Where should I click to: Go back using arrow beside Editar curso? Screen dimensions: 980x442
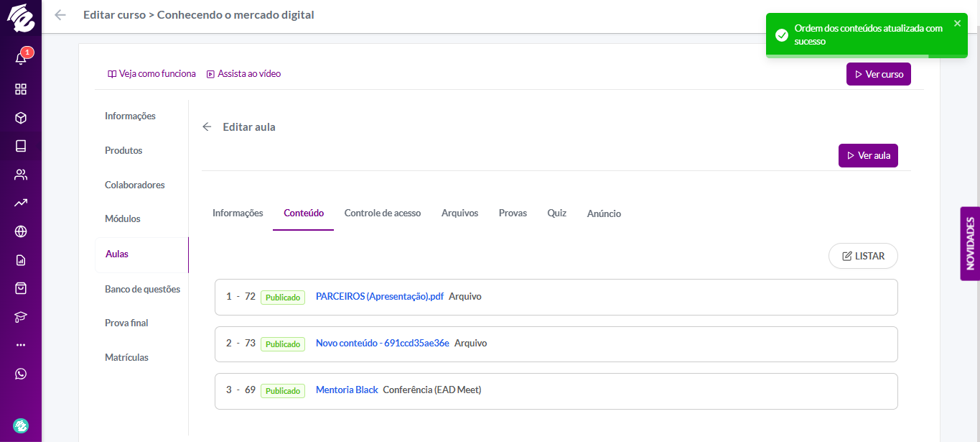click(x=60, y=14)
